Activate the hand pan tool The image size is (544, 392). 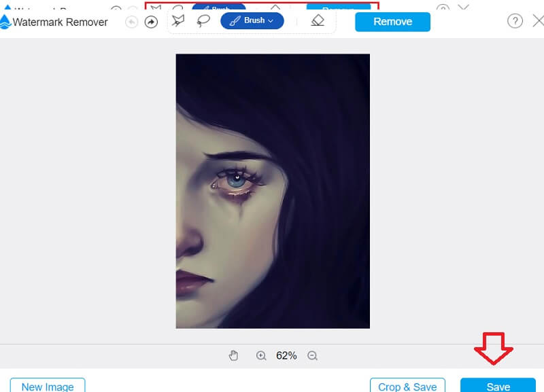pyautogui.click(x=234, y=355)
